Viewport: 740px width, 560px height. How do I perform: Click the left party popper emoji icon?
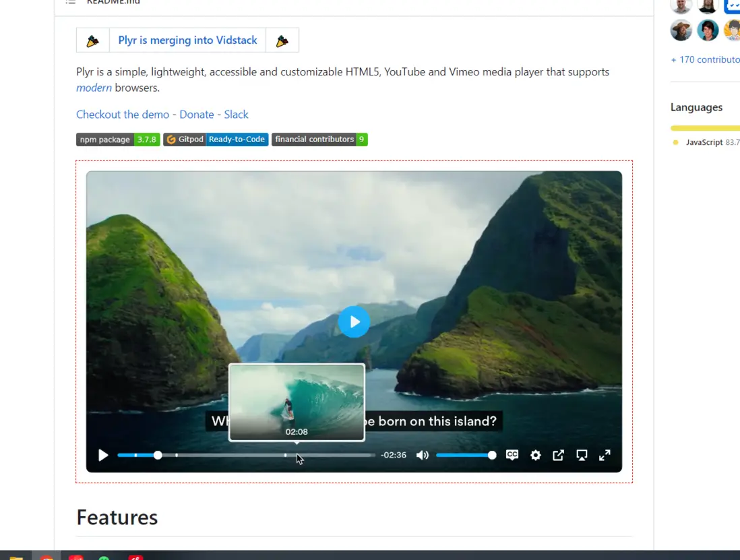tap(93, 40)
